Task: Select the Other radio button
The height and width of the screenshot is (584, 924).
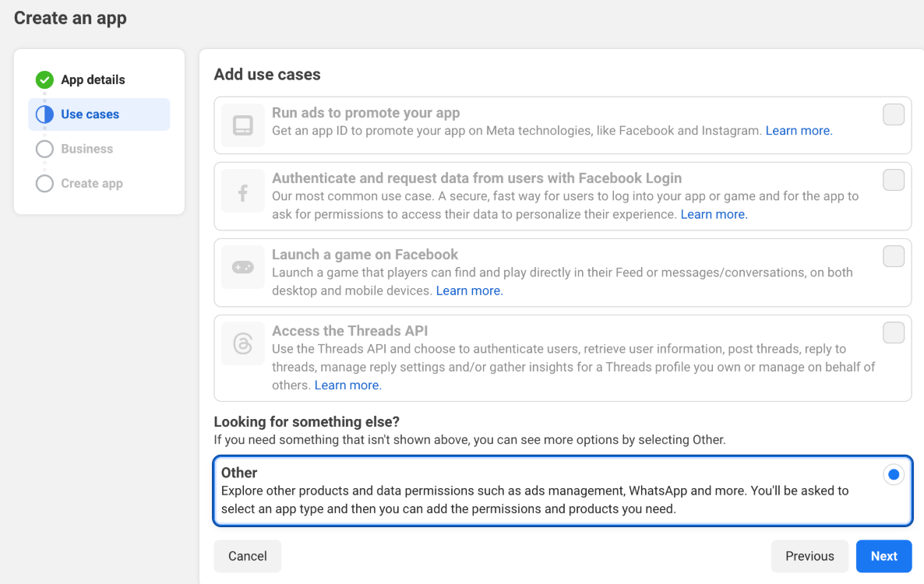Action: [x=893, y=474]
